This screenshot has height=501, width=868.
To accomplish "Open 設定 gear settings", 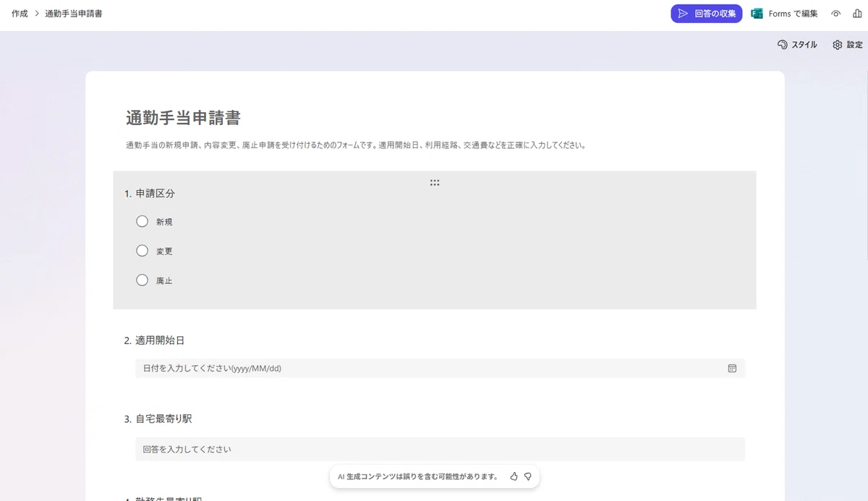I will [x=847, y=45].
